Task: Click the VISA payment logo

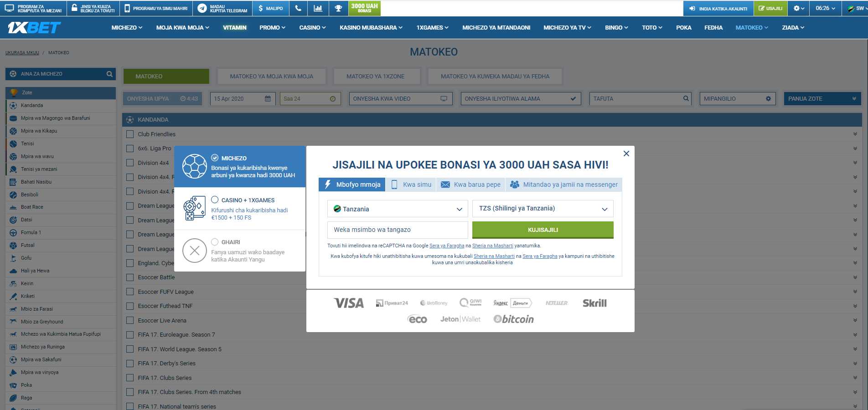Action: tap(349, 303)
